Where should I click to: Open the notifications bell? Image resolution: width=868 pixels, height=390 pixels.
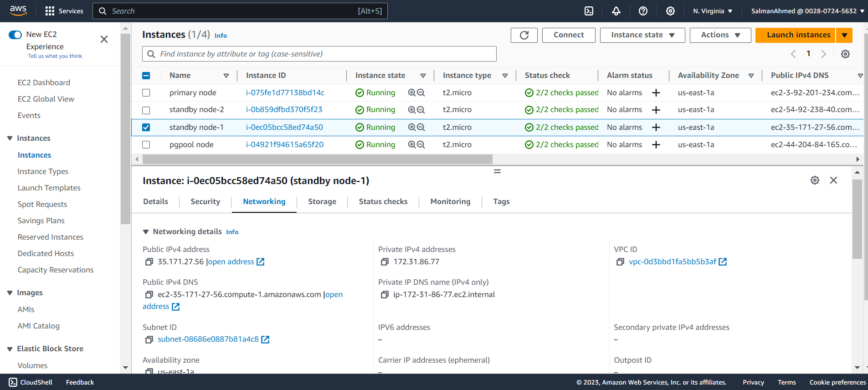pyautogui.click(x=616, y=11)
